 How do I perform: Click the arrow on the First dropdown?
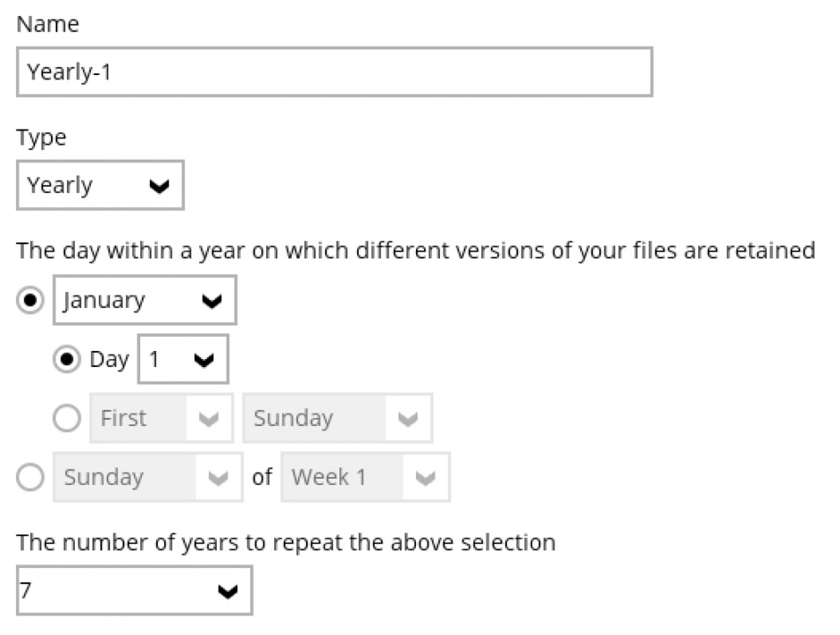[x=209, y=418]
